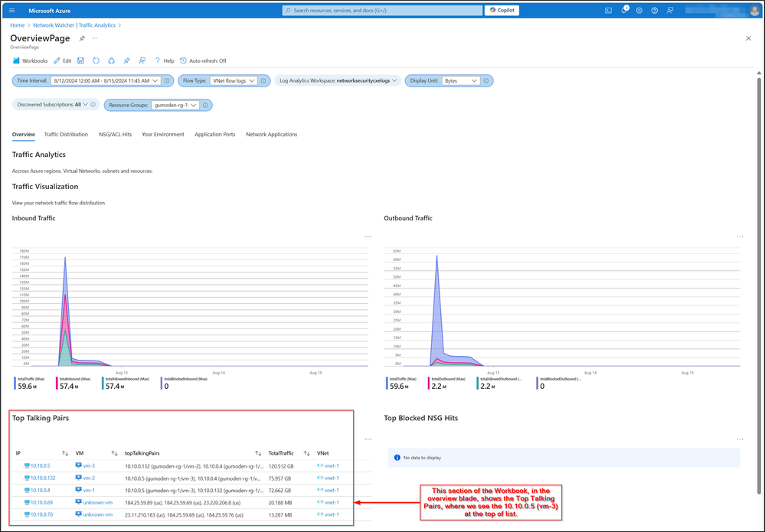
Task: Sort by topTalkingPairs column arrows
Action: (x=258, y=453)
